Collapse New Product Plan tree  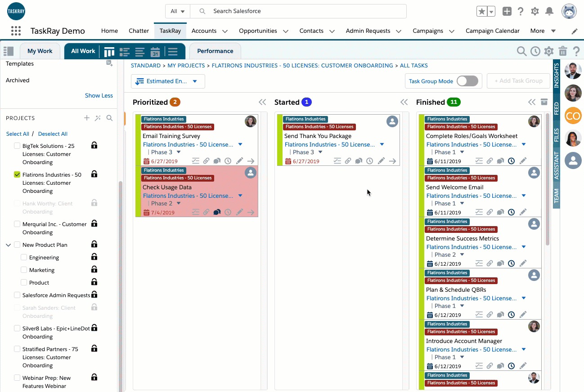pyautogui.click(x=8, y=245)
